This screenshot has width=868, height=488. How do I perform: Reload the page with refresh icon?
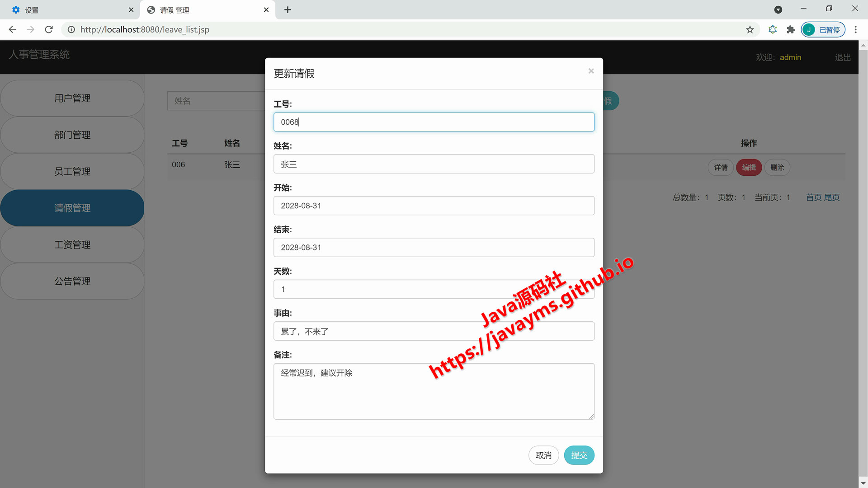49,29
